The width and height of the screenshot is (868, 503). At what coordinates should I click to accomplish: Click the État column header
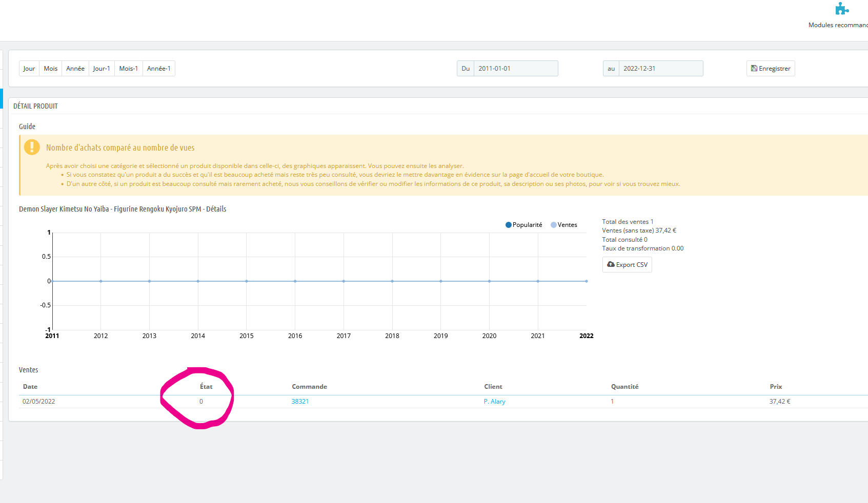pyautogui.click(x=206, y=387)
